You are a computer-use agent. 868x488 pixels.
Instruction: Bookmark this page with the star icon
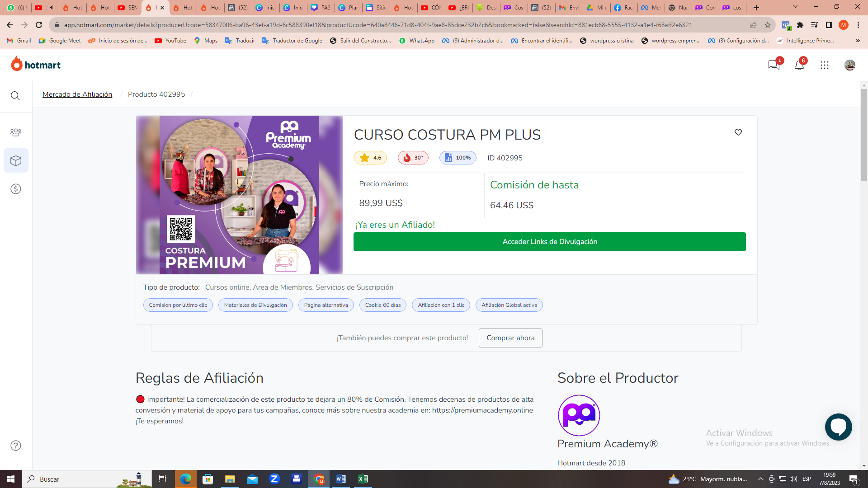pyautogui.click(x=768, y=25)
